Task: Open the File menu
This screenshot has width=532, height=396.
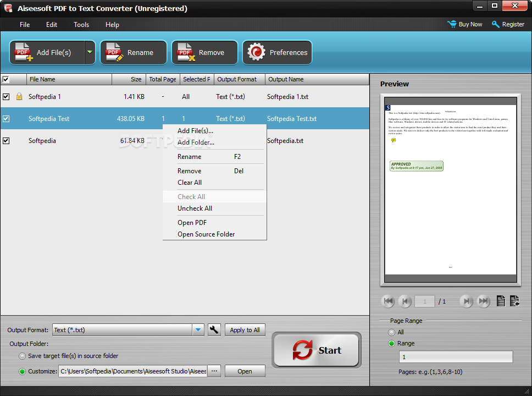Action: tap(25, 24)
